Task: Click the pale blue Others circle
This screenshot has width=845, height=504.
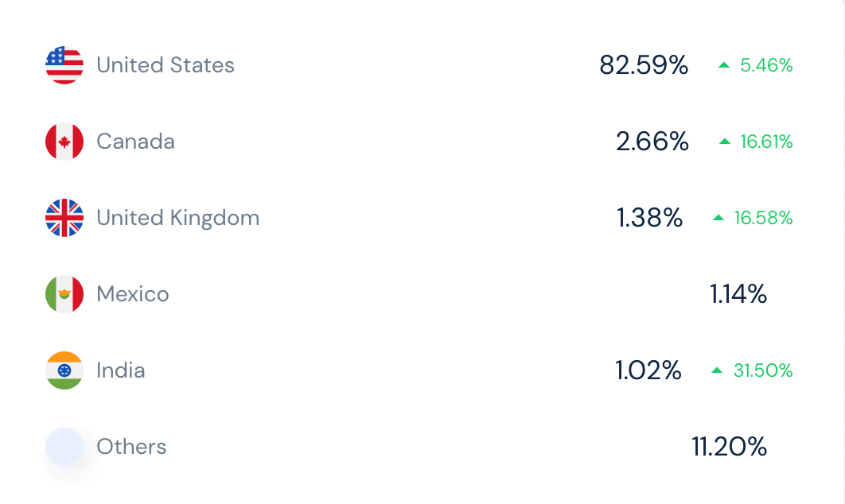Action: coord(64,447)
